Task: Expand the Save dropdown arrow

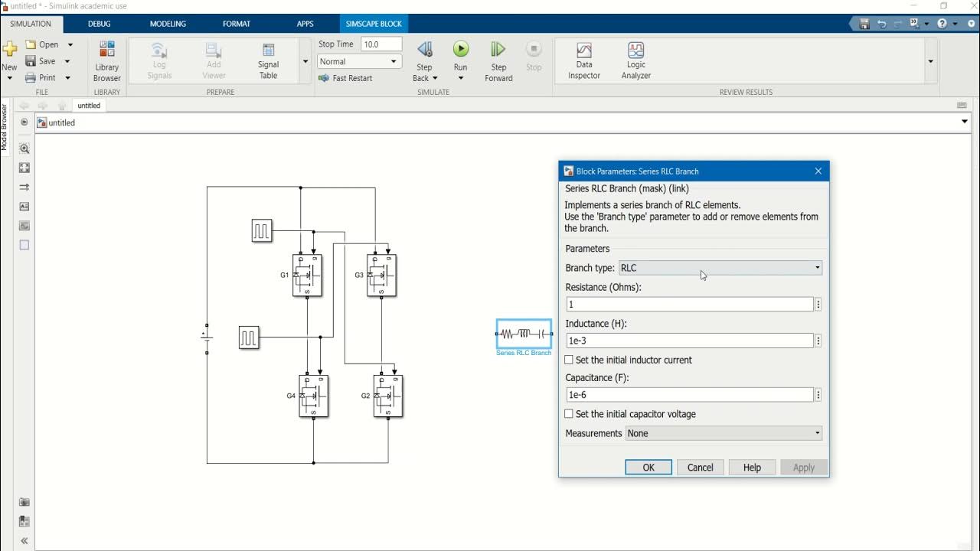Action: (67, 61)
